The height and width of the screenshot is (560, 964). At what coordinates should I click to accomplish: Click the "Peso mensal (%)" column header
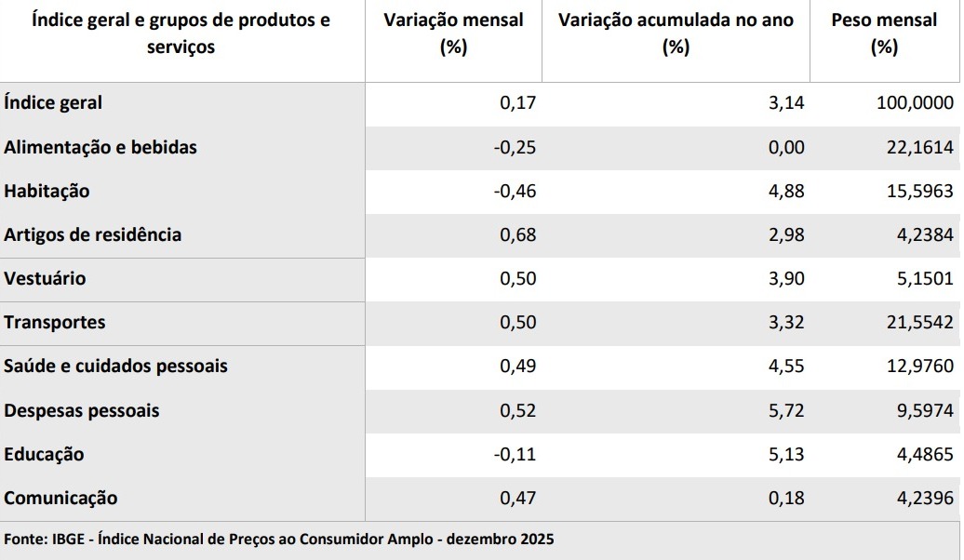pos(883,33)
